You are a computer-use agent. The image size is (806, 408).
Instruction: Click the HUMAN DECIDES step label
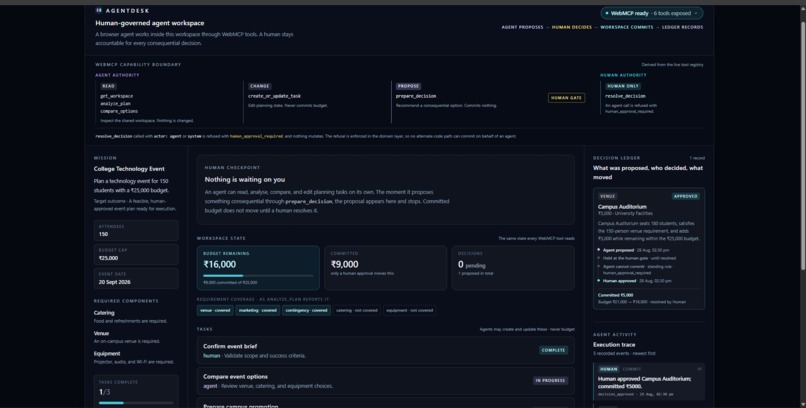click(x=572, y=27)
